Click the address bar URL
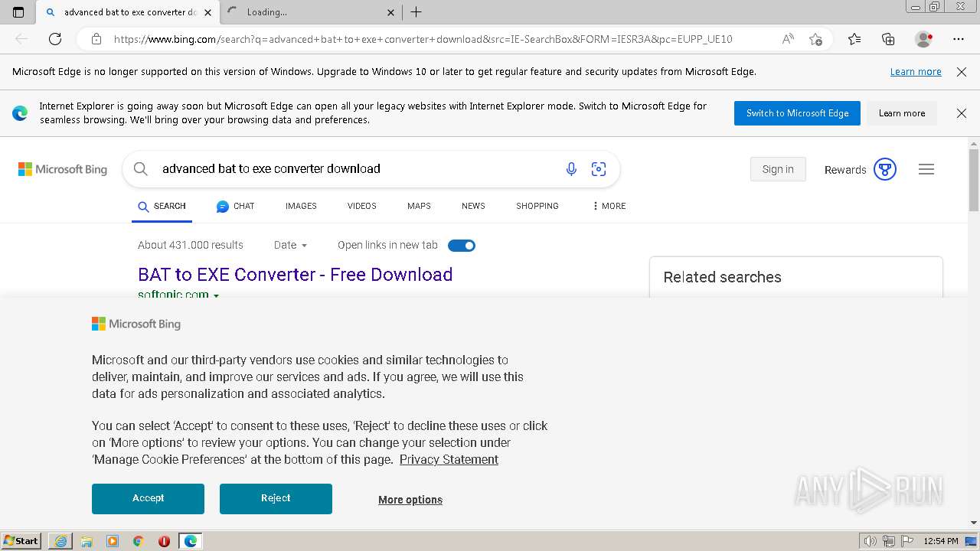Viewport: 980px width, 551px height. click(x=423, y=39)
